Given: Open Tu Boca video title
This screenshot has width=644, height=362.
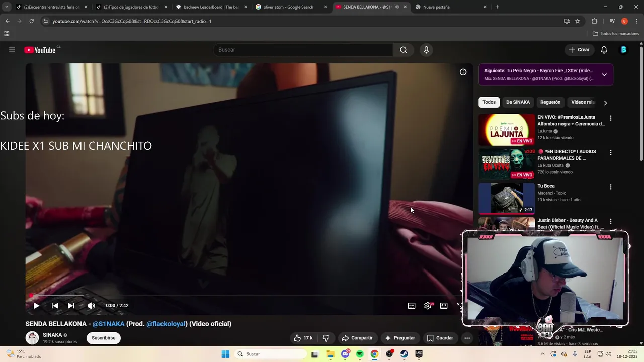Looking at the screenshot, I should pos(546,186).
